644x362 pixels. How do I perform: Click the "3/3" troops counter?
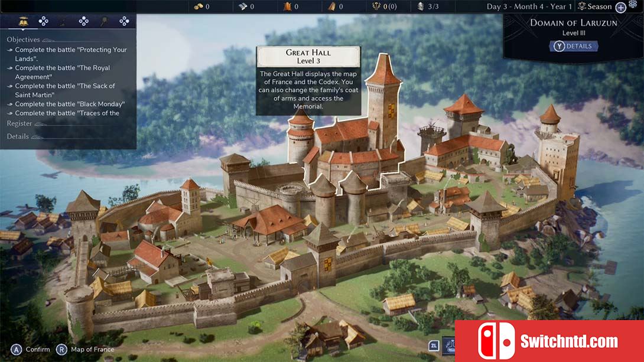tap(433, 6)
